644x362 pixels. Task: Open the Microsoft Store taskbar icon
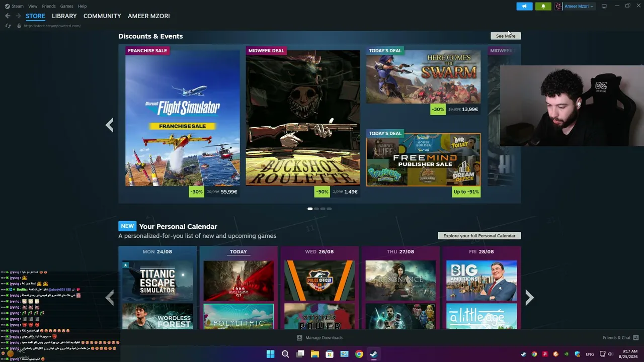click(330, 354)
